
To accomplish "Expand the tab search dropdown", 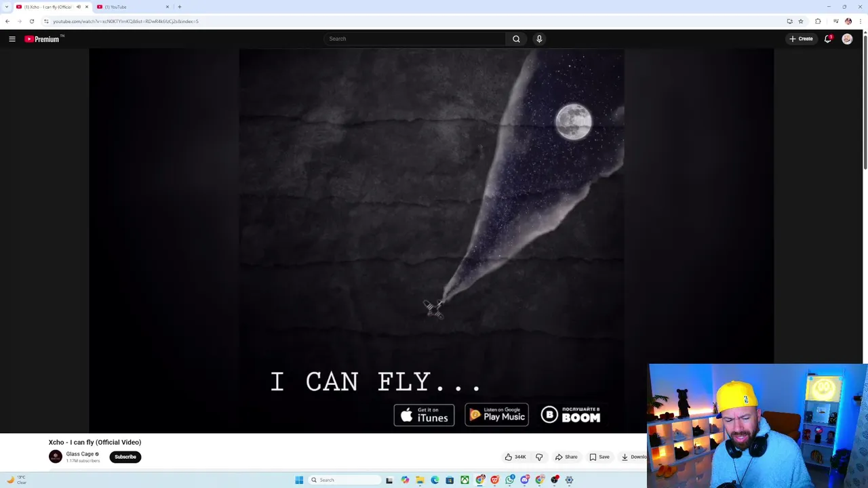I will pyautogui.click(x=7, y=7).
